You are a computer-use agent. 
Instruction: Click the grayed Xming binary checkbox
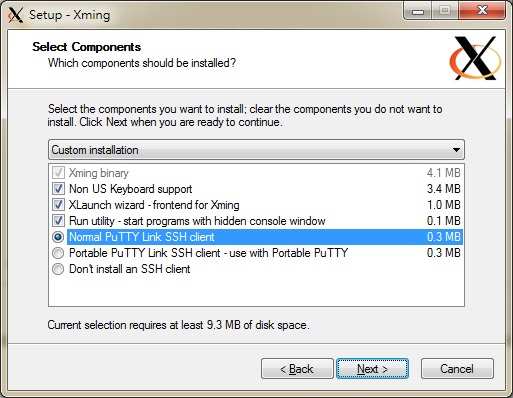point(58,173)
